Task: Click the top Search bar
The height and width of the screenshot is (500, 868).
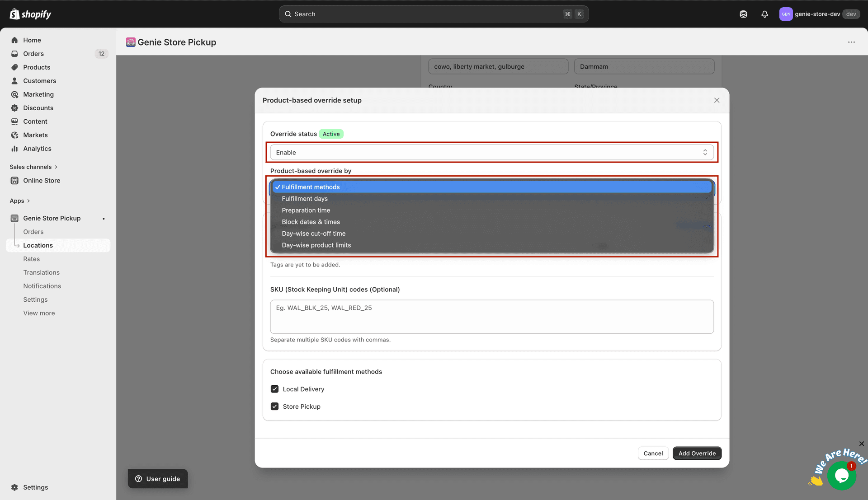Action: 434,14
